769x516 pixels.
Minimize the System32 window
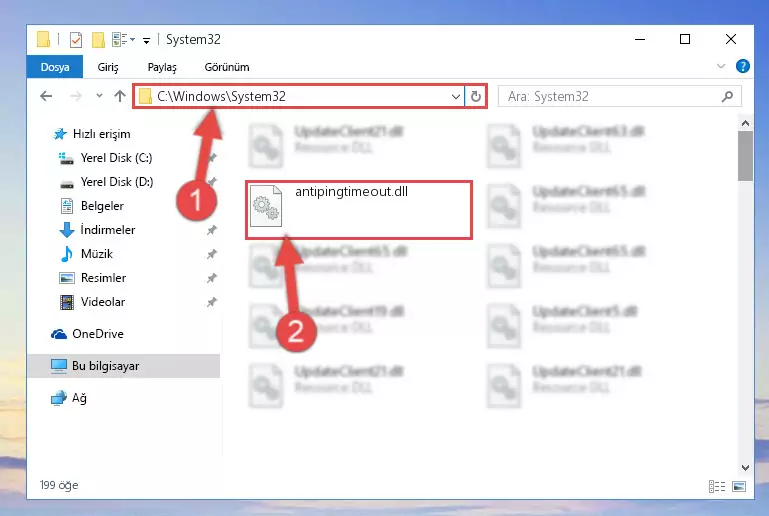click(x=640, y=39)
